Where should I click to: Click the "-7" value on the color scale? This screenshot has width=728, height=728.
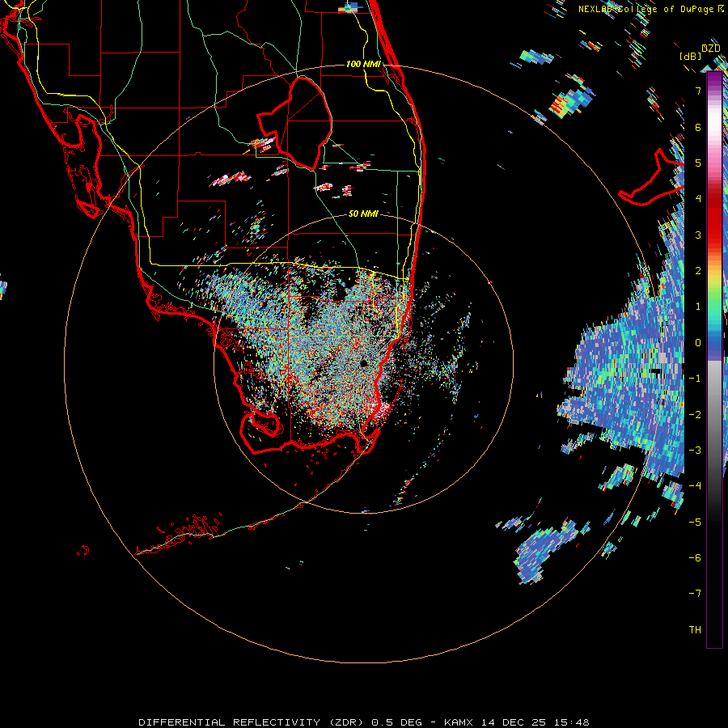pos(695,594)
